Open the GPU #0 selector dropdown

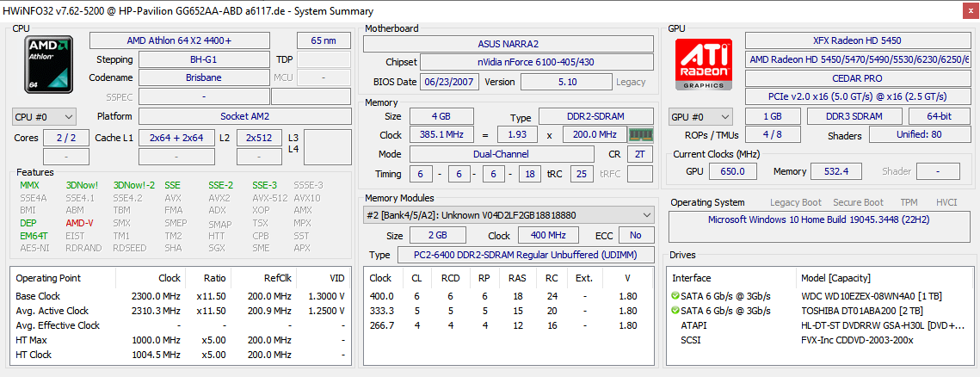point(700,117)
